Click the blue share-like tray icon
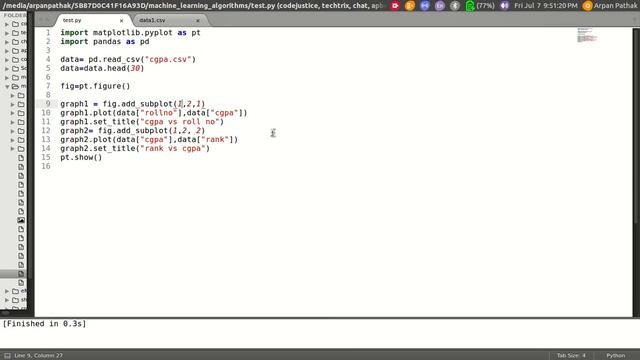Image resolution: width=640 pixels, height=360 pixels. (425, 6)
